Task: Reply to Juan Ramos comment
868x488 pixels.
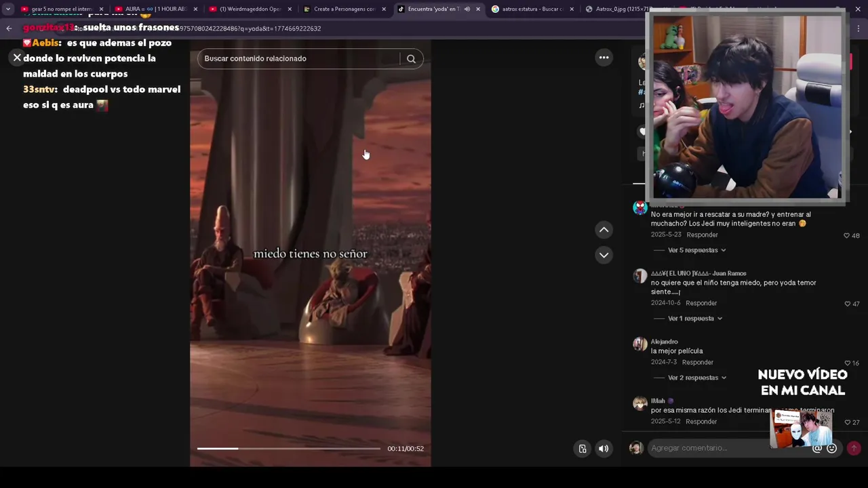Action: pyautogui.click(x=701, y=303)
